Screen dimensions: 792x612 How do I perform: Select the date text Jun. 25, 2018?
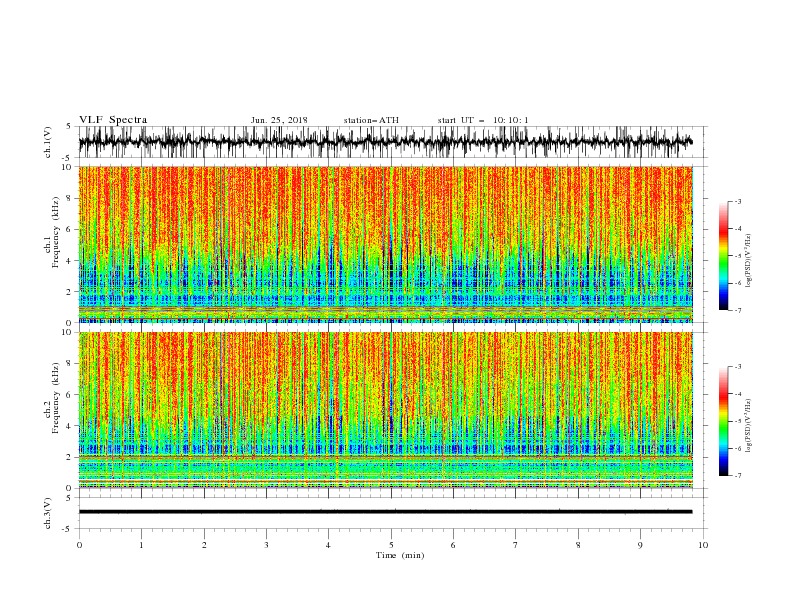click(279, 120)
